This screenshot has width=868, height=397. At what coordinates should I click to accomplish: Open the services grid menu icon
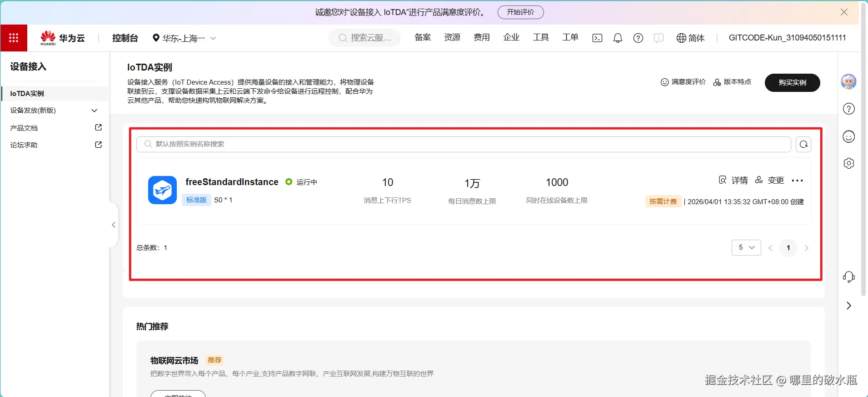[x=14, y=38]
